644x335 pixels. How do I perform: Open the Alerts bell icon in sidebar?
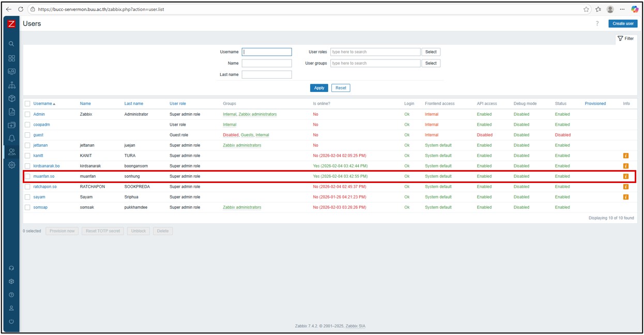[x=11, y=139]
